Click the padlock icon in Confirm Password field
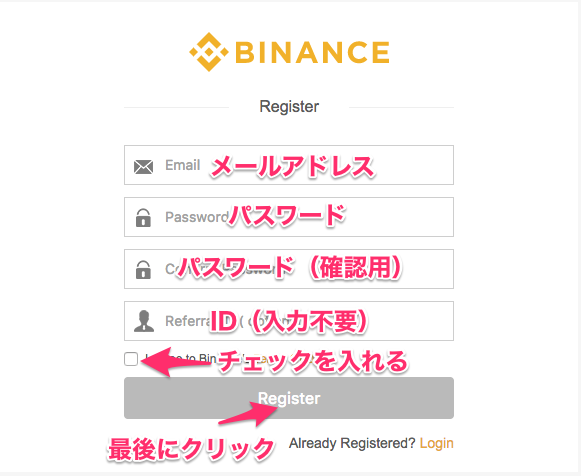The height and width of the screenshot is (476, 581). 143,269
